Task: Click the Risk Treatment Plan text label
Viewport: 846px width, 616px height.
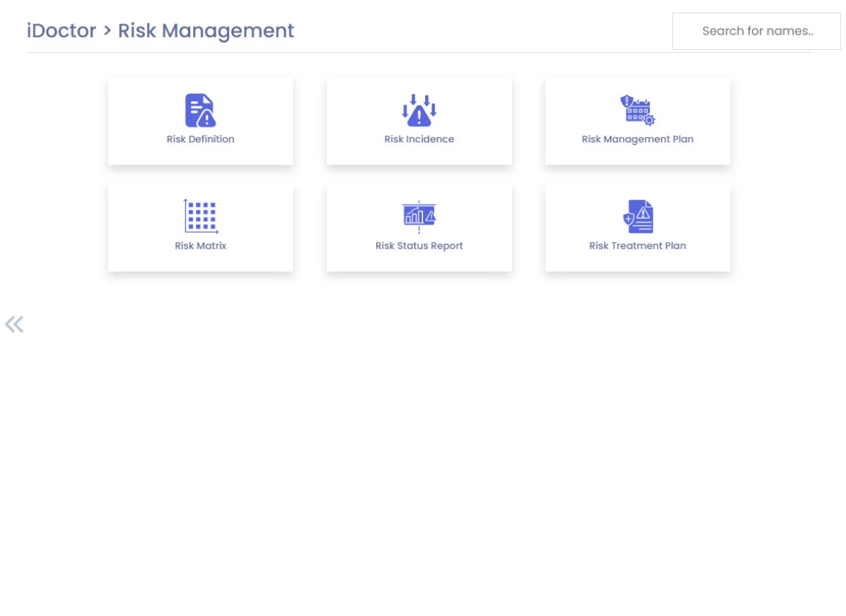Action: (x=637, y=246)
